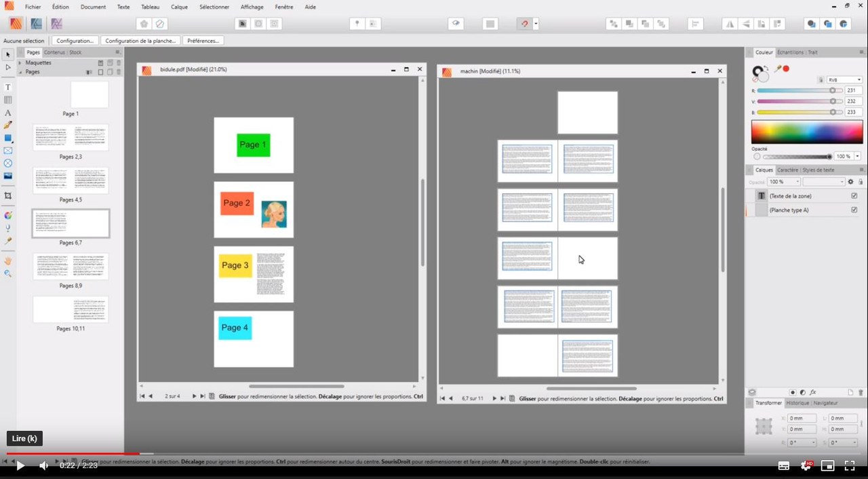Collapse the Pages section
The image size is (868, 479).
tap(20, 72)
